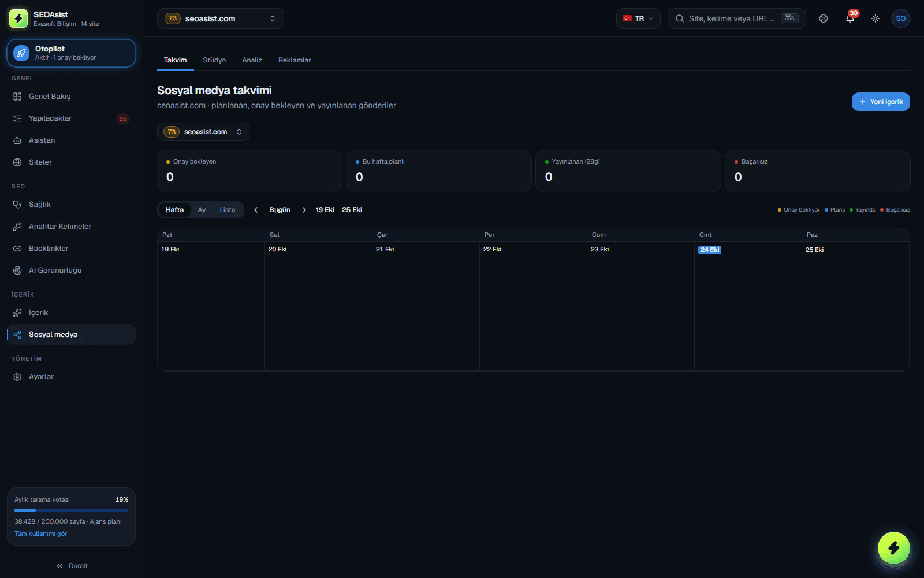The image size is (924, 578).
Task: Switch calendar to Liste view
Action: (x=228, y=210)
